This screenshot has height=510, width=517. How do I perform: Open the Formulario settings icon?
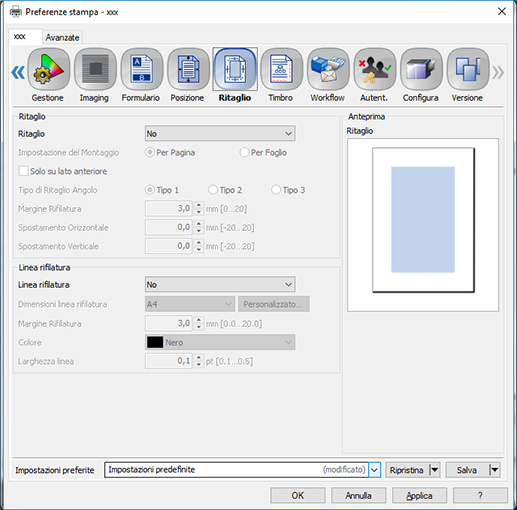tap(142, 69)
